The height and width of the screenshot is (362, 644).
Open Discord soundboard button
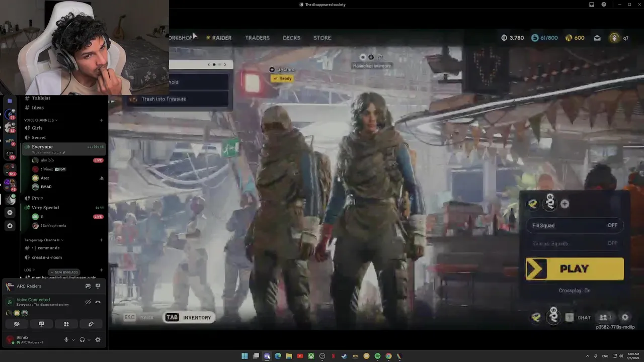coord(91,324)
